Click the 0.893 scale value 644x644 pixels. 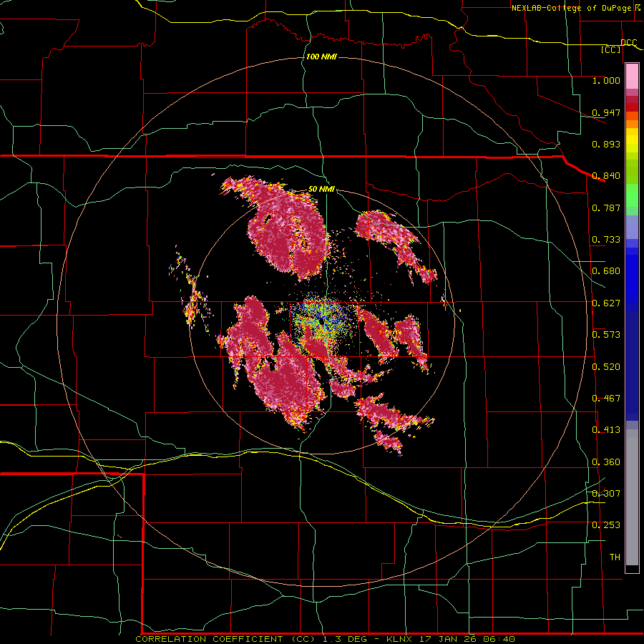pyautogui.click(x=606, y=144)
